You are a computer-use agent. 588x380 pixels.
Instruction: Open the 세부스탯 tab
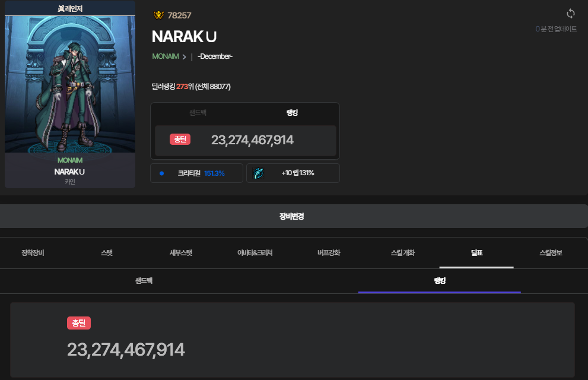181,253
